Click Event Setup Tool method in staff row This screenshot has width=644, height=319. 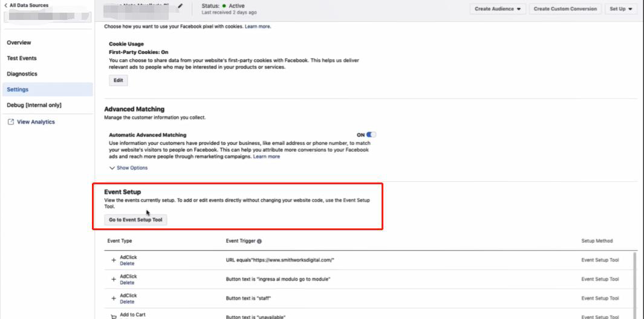coord(600,298)
